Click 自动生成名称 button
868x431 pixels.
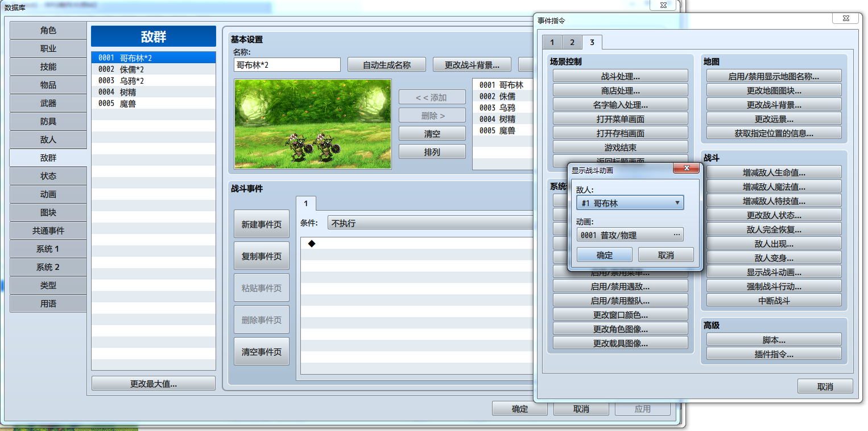pos(387,65)
